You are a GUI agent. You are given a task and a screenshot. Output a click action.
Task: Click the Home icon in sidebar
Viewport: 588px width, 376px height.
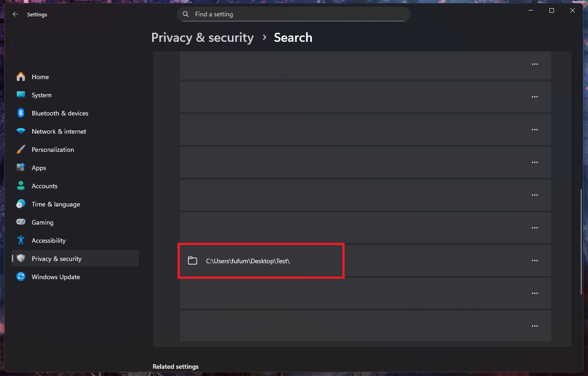coord(21,77)
